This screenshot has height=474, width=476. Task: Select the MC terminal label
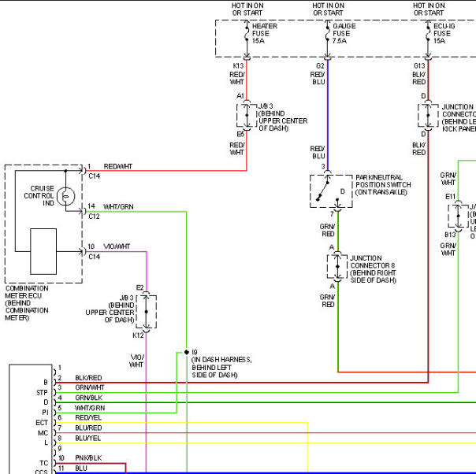coord(43,433)
